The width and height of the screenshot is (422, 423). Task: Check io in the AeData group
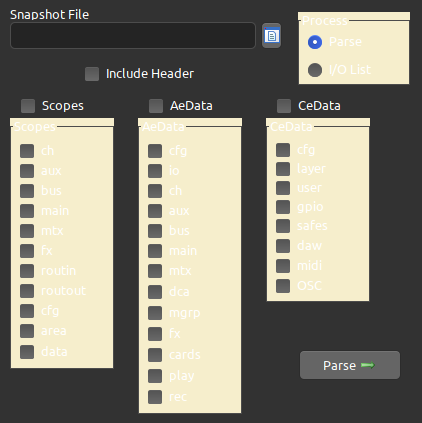155,171
